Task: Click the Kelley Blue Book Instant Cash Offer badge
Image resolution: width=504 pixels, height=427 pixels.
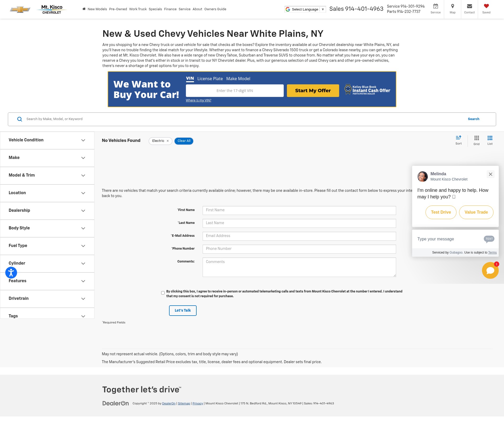Action: tap(367, 90)
